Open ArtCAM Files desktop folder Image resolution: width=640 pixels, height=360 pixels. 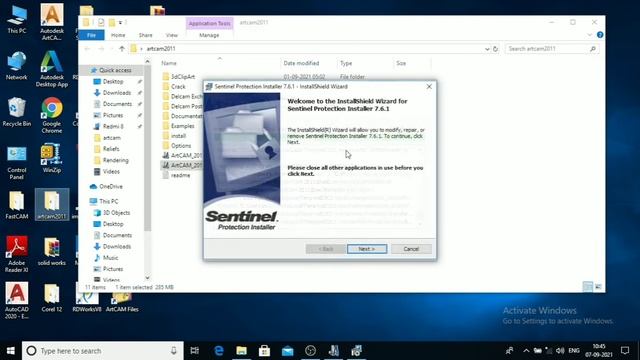tap(122, 302)
